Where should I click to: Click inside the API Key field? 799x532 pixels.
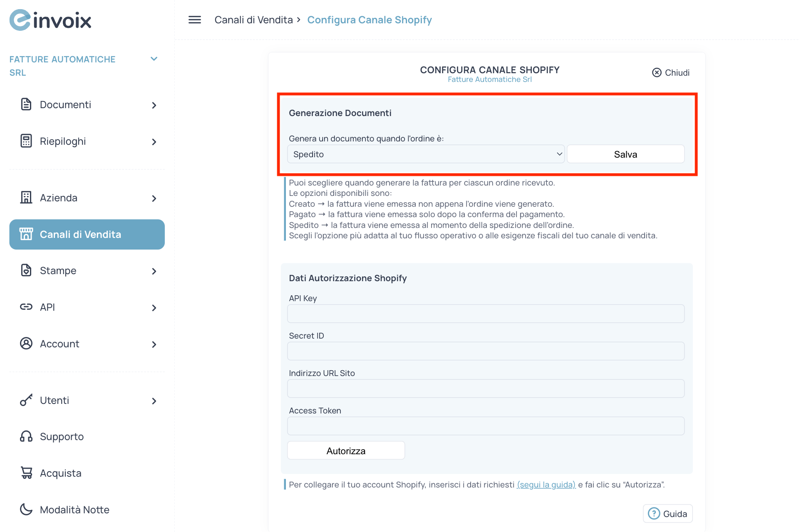coord(485,313)
